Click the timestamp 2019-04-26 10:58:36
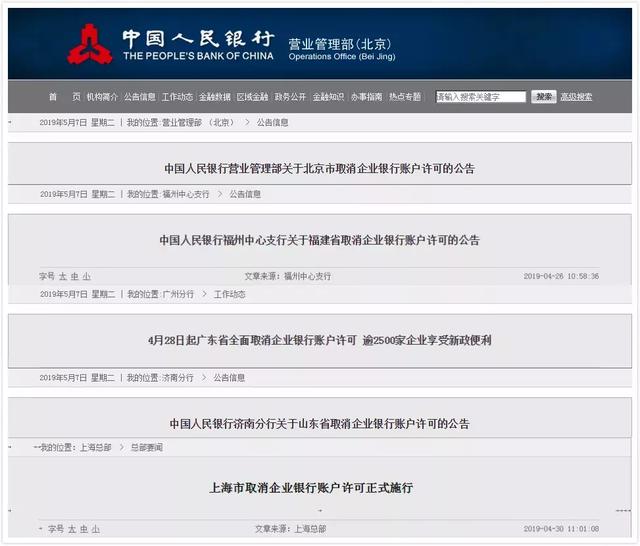 pos(561,276)
